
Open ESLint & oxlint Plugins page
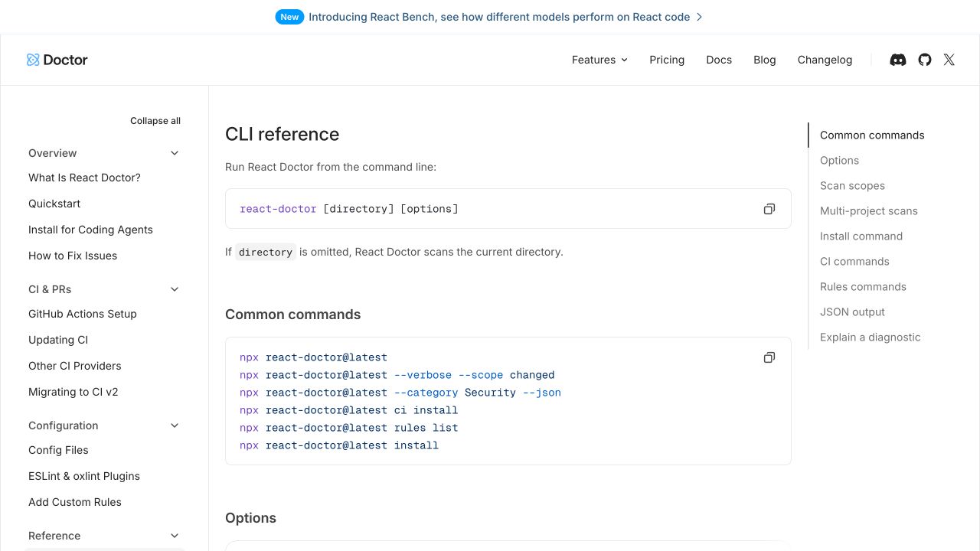click(84, 476)
